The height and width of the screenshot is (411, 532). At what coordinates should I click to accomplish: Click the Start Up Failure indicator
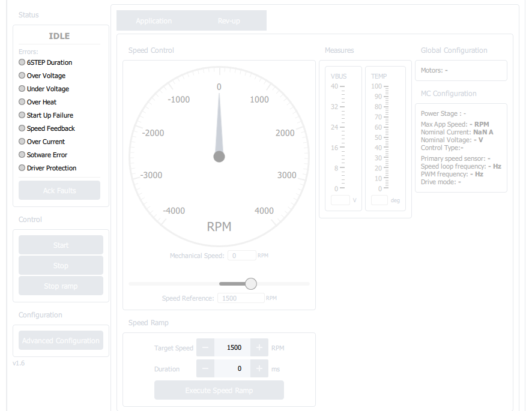(x=22, y=115)
